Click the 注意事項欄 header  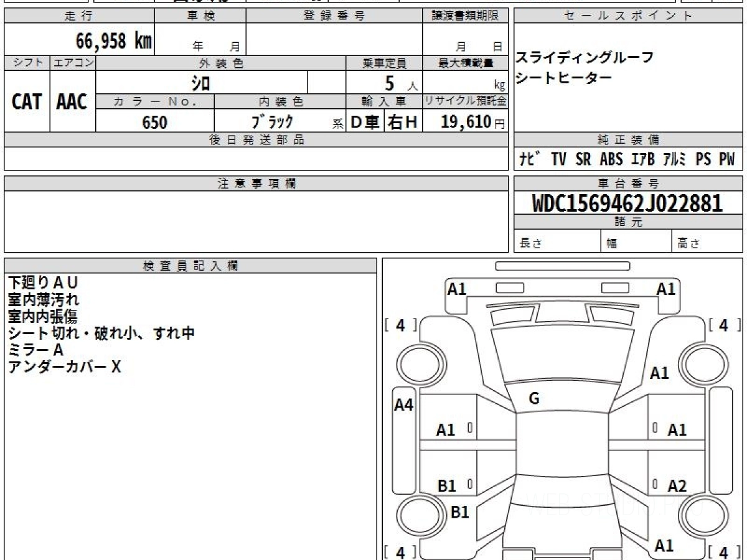(256, 184)
